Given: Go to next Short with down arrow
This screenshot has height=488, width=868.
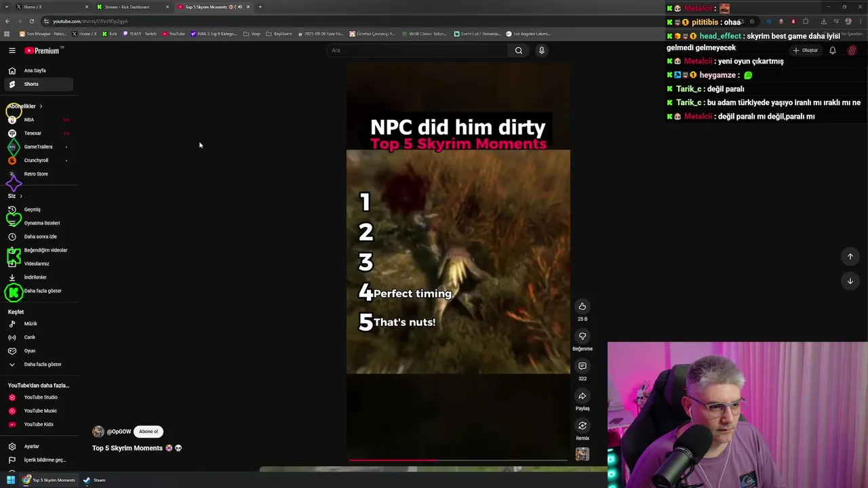Looking at the screenshot, I should [850, 281].
